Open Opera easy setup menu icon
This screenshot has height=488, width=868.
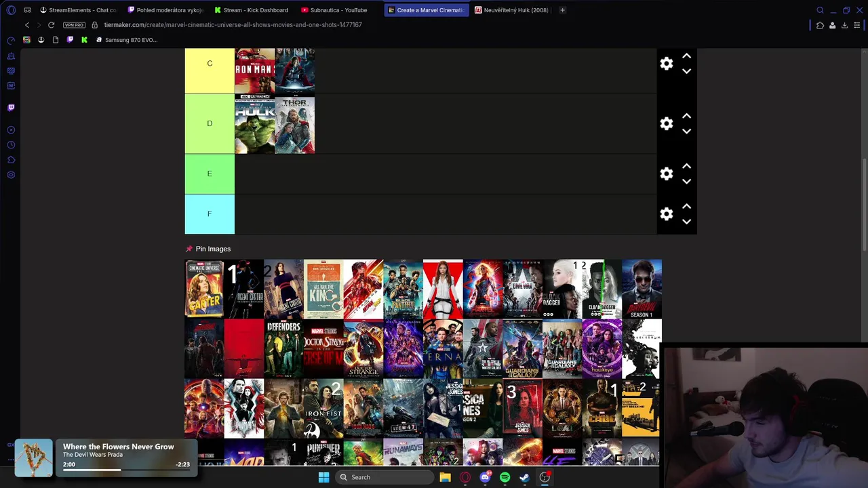857,25
